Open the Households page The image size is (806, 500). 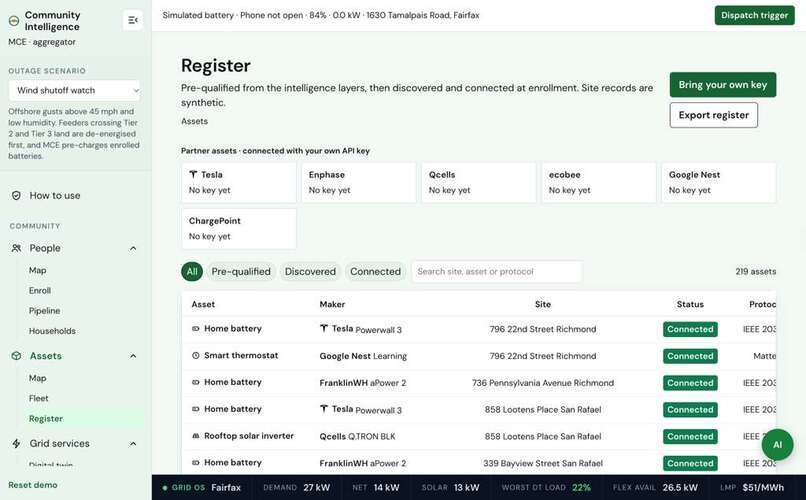coord(52,331)
